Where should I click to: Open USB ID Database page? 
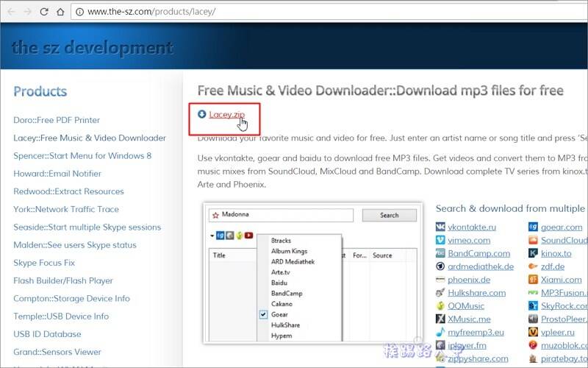point(47,334)
